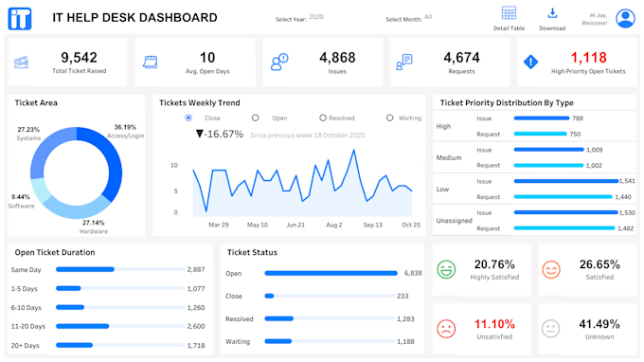Click the Ticket Priority Distribution By Type title
Screen dimensions: 644x362
(x=507, y=102)
